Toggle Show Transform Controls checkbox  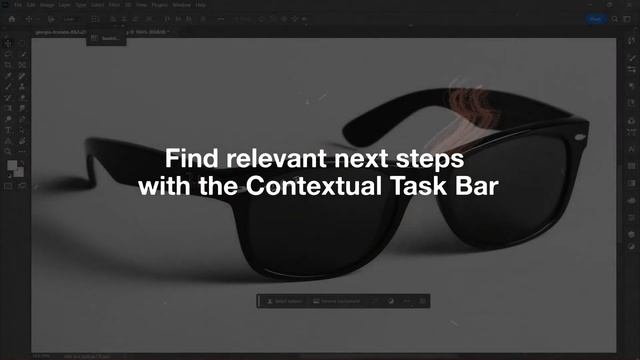tap(95, 19)
